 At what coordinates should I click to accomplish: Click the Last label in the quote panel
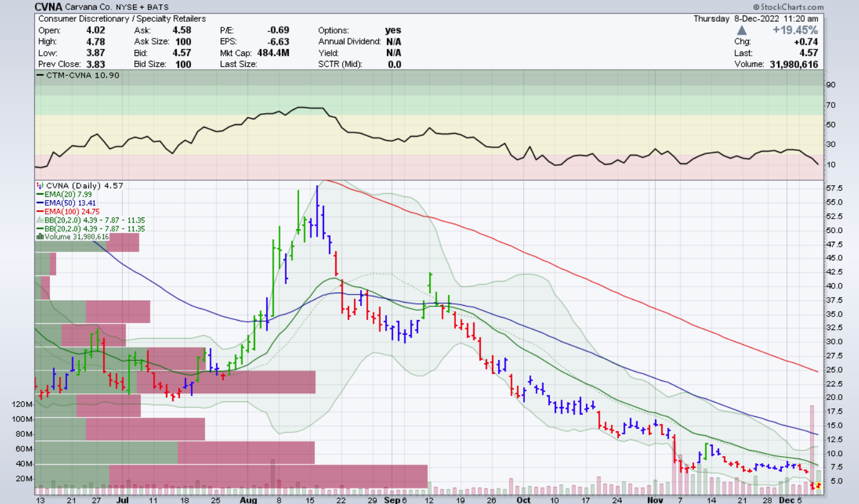744,53
